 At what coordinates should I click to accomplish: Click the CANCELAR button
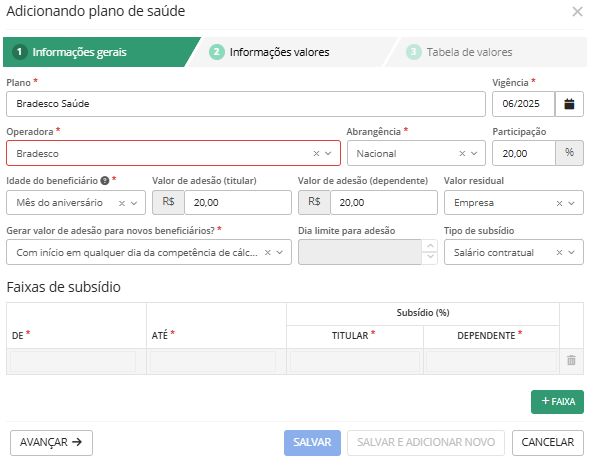[x=547, y=442]
